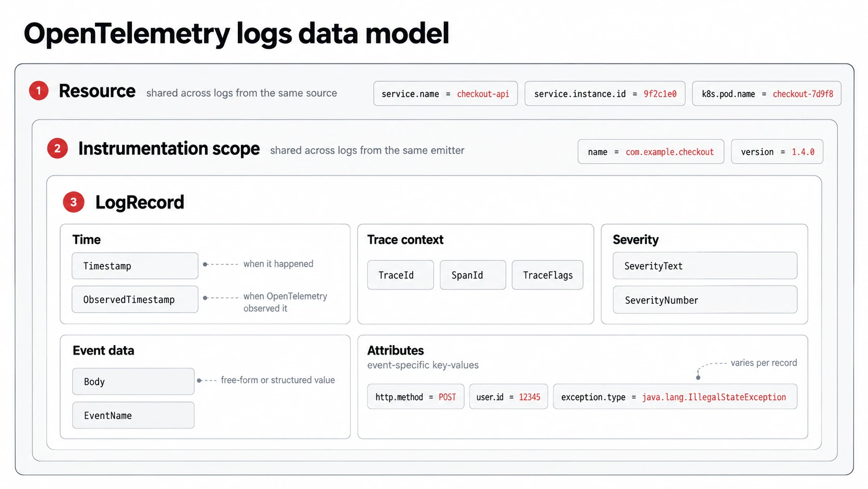
Task: Click the k8s.pod.name = checkout-7d9f8 chip
Action: tap(767, 94)
